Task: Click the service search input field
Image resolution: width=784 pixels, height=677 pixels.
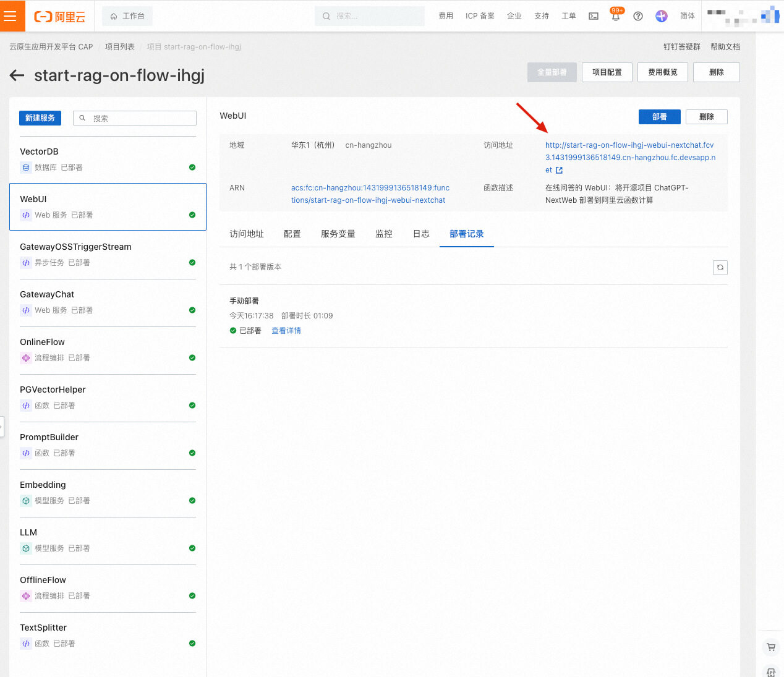Action: tap(135, 118)
